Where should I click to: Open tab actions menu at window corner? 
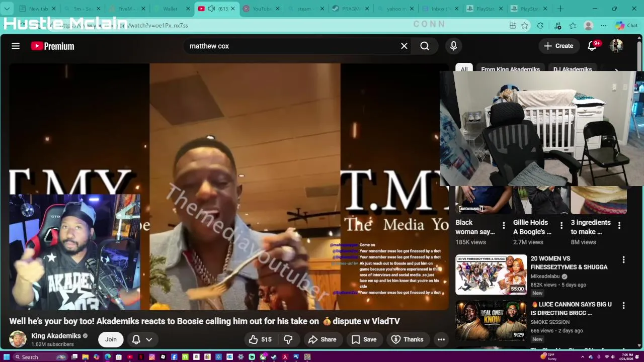coord(7,9)
